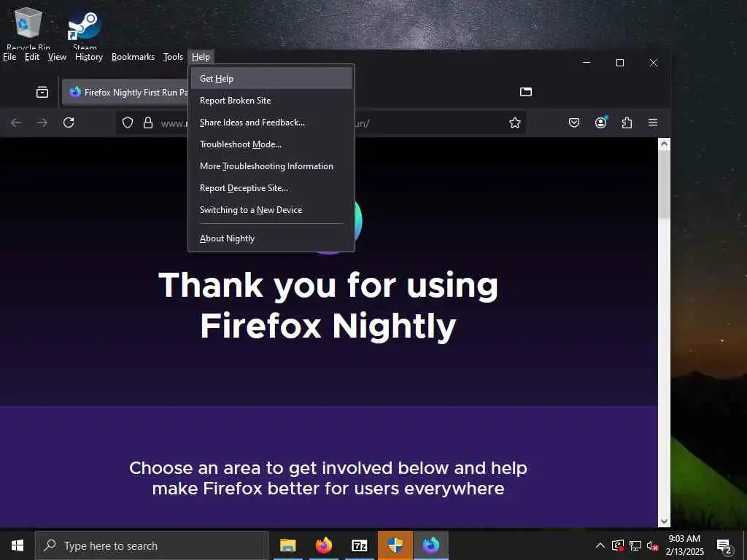
Task: Close the open Help menu
Action: [x=201, y=57]
